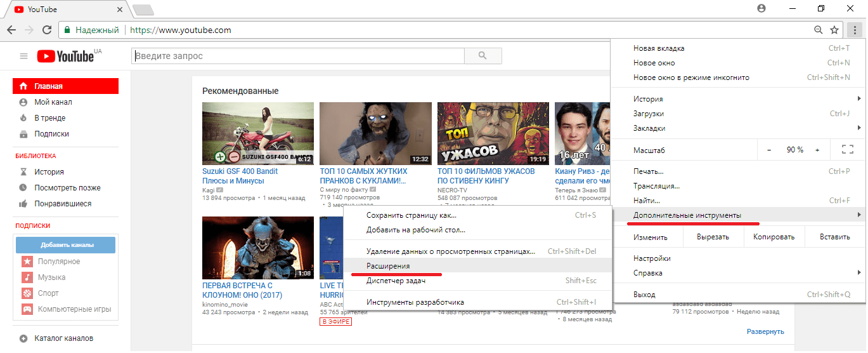Screen dimensions: 868x353
Task: Click the YouTube logo
Action: click(65, 57)
